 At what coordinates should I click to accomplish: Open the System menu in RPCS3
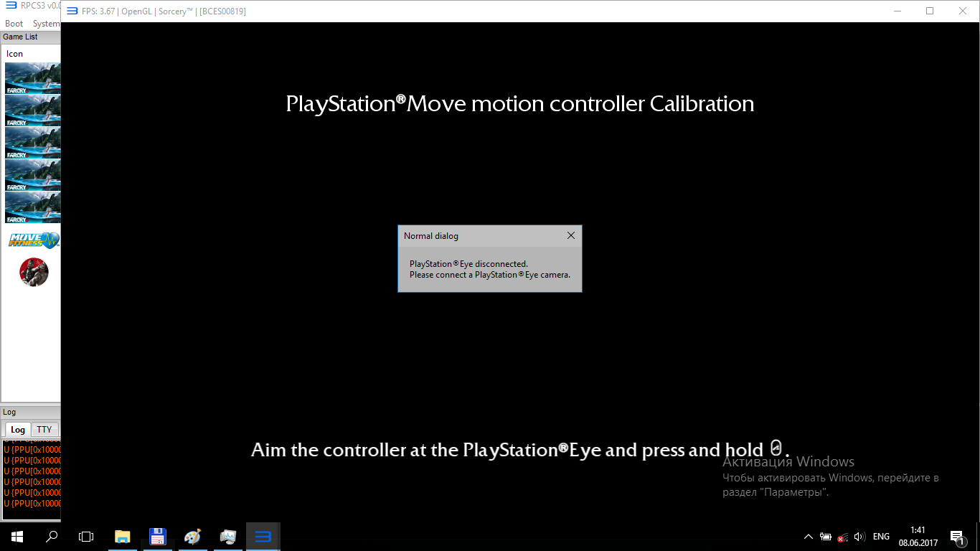[46, 24]
